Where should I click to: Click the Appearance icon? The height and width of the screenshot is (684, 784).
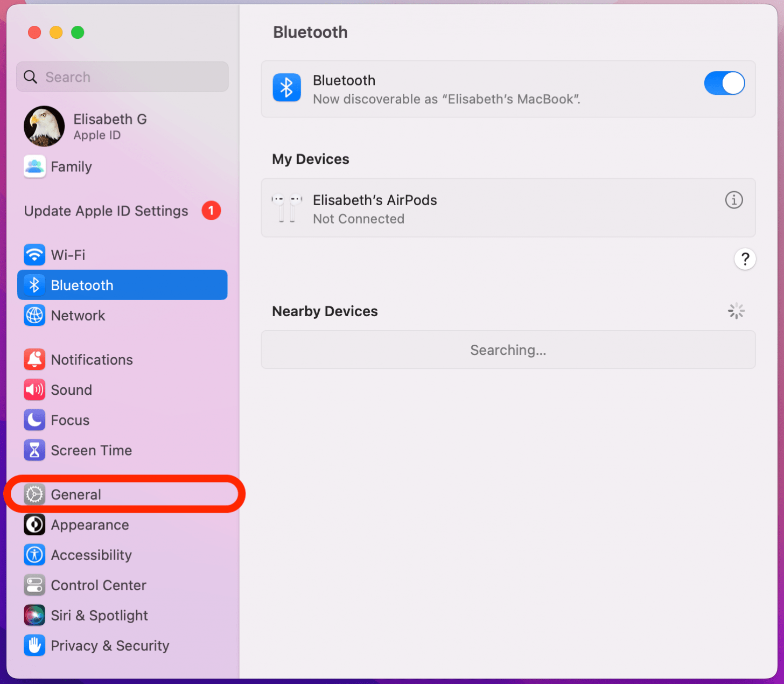pyautogui.click(x=34, y=525)
